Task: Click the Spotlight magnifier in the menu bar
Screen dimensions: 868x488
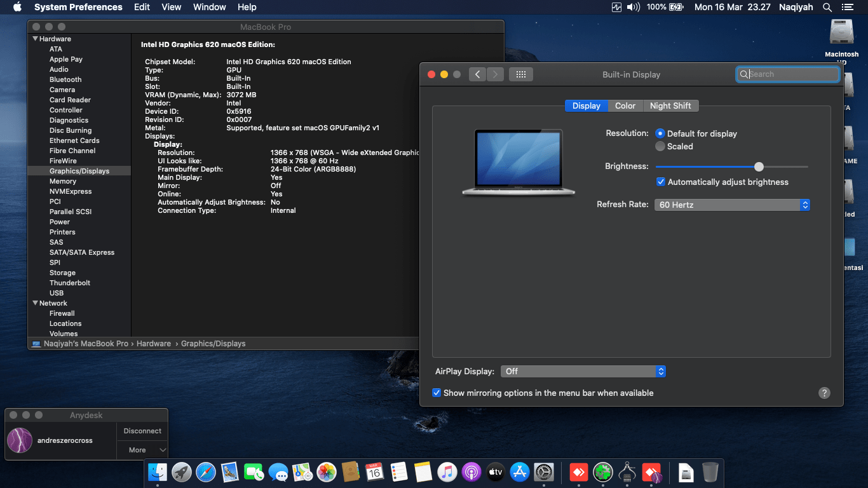Action: click(827, 7)
